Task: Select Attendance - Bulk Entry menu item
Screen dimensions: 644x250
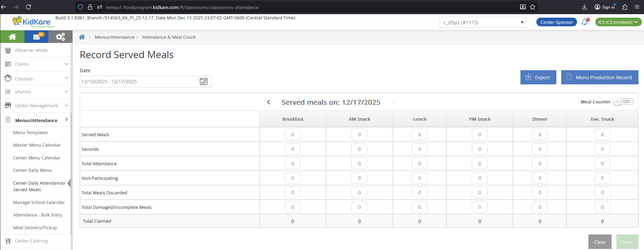Action: (x=38, y=215)
